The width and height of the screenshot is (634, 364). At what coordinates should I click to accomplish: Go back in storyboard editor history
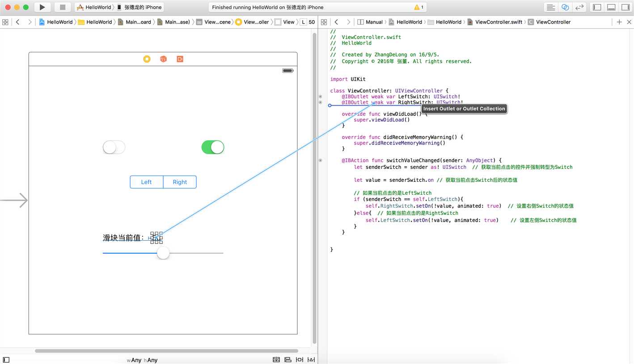tap(17, 22)
